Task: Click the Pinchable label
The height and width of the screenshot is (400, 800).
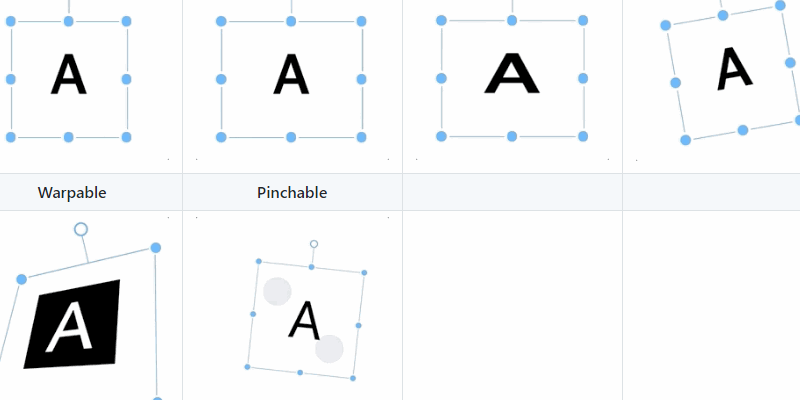Action: [x=292, y=192]
